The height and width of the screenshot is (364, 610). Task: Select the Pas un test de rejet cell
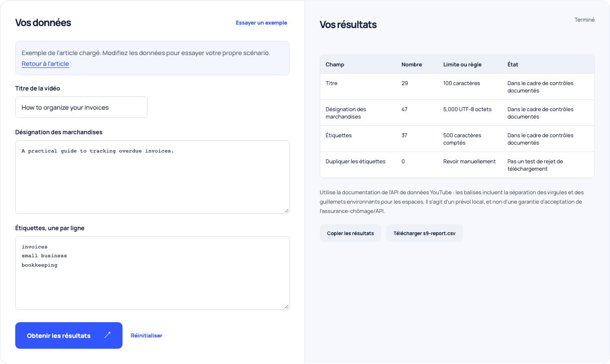535,165
